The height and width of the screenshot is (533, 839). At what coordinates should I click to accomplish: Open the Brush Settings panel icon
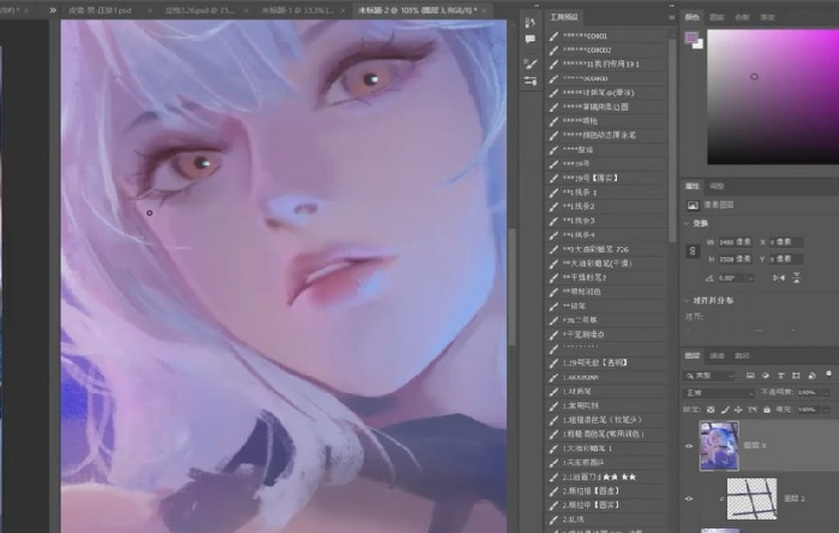pos(529,80)
